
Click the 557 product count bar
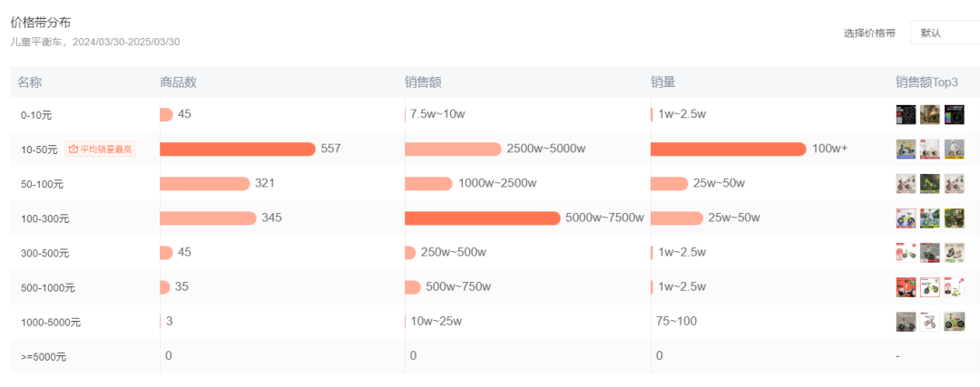click(x=237, y=149)
